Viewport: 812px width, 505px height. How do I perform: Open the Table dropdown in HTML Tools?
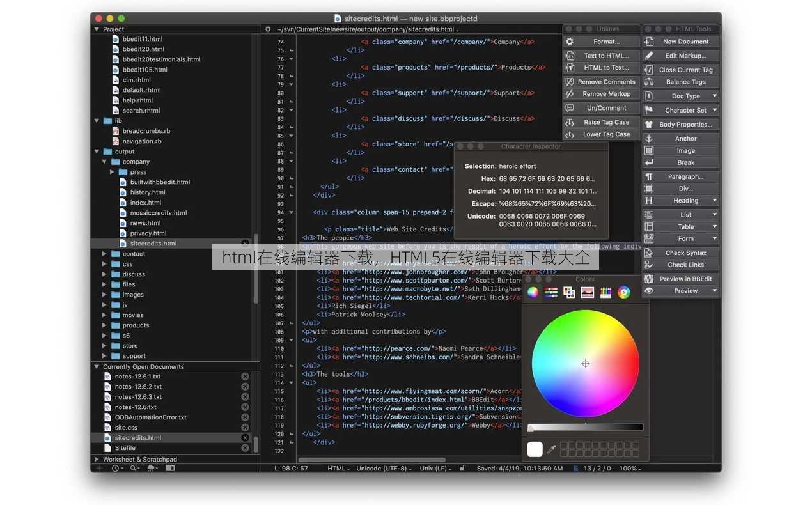tap(681, 227)
